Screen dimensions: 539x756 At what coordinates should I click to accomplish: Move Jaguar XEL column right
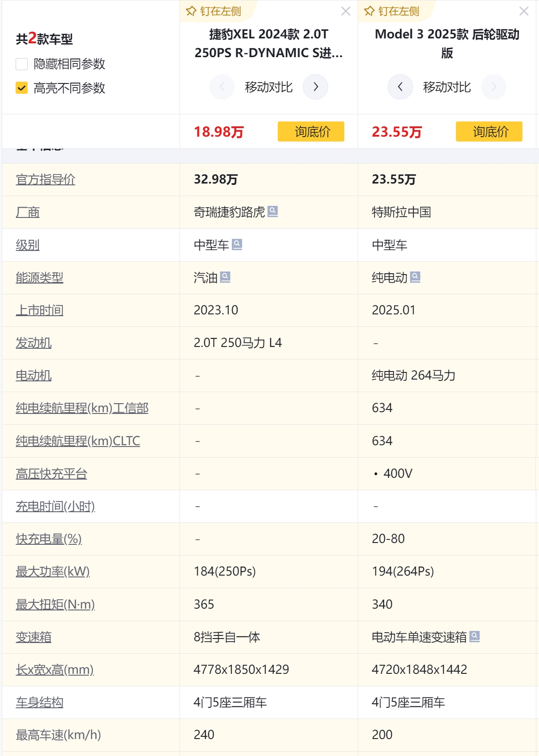315,87
